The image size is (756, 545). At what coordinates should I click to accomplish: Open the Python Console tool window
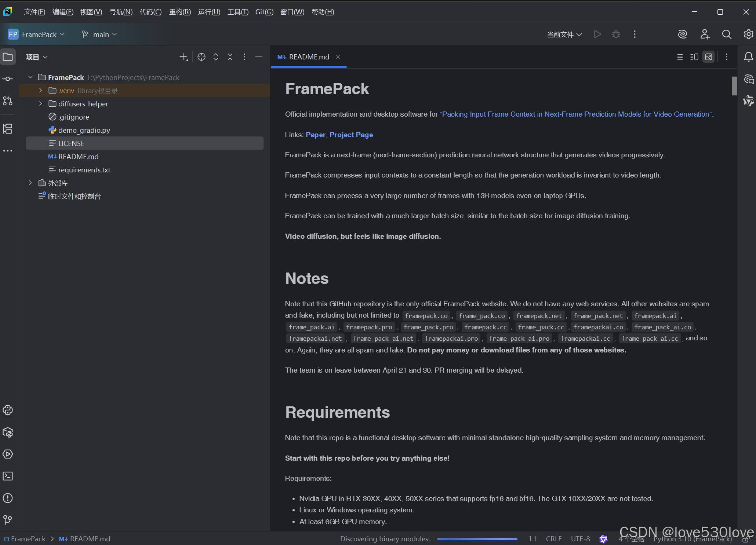pos(8,410)
